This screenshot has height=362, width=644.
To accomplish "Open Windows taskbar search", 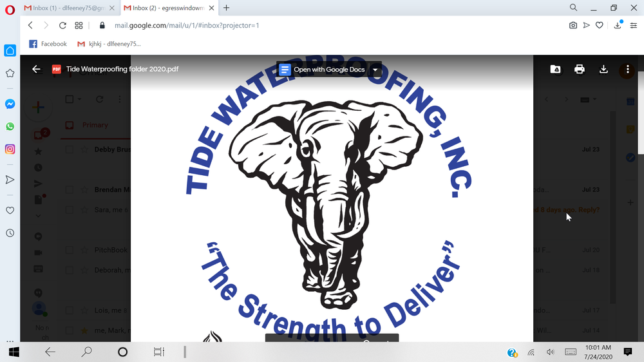I will (x=86, y=352).
